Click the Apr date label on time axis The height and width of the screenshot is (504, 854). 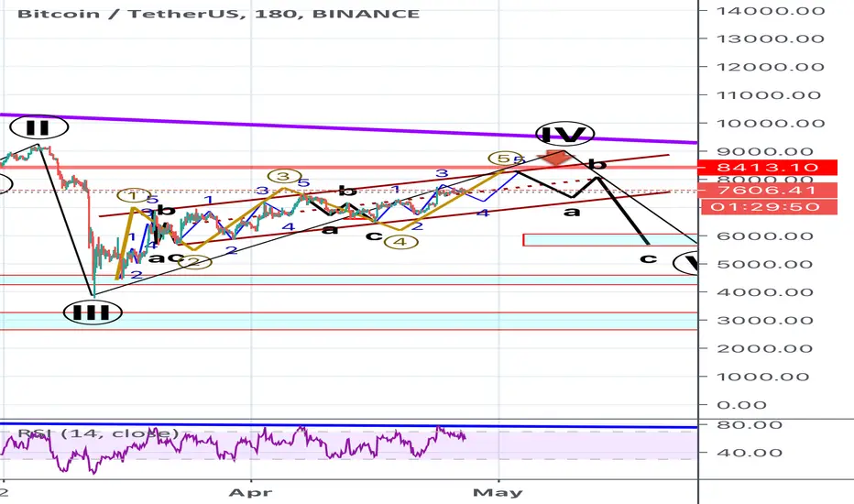pos(250,493)
